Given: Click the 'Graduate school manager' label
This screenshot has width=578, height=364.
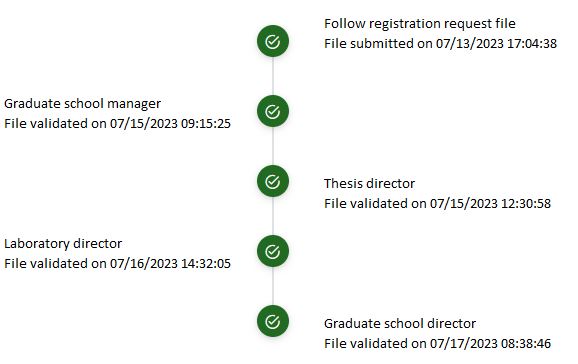Looking at the screenshot, I should point(82,104).
